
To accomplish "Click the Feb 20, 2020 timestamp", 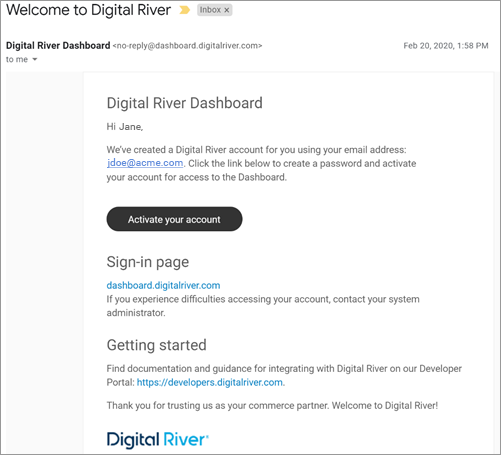I will 446,46.
